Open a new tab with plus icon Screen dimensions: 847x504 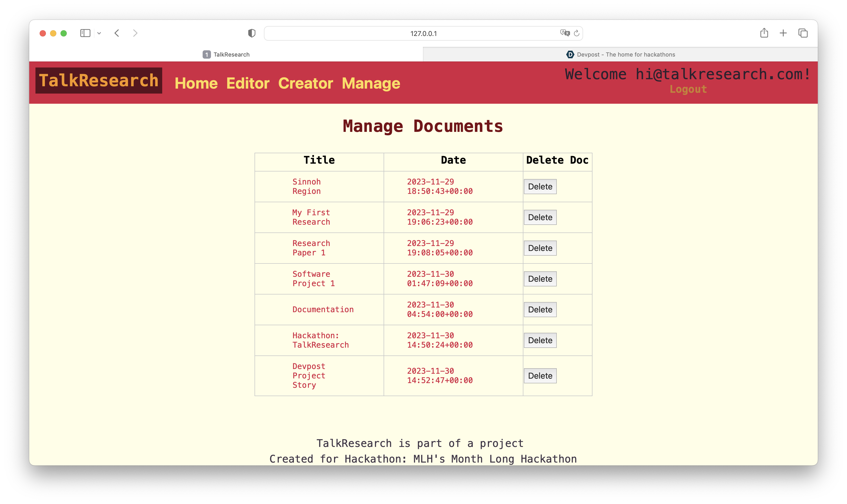[x=783, y=33]
